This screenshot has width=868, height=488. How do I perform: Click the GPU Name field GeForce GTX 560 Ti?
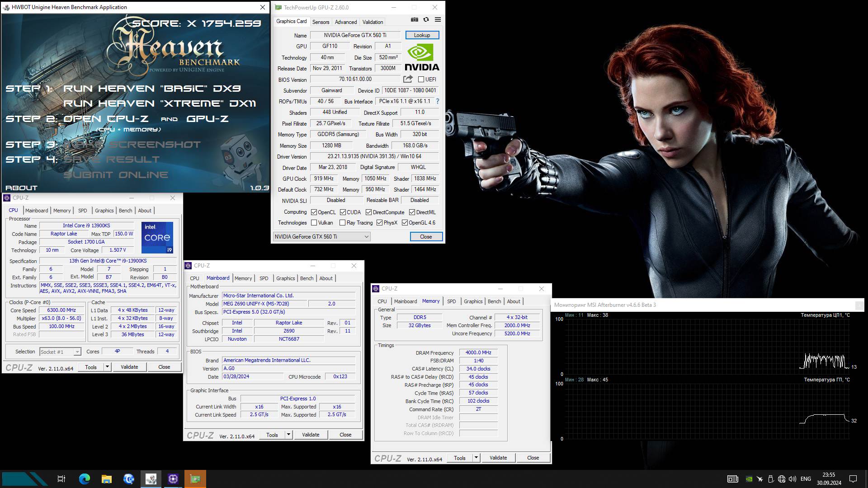(x=355, y=35)
